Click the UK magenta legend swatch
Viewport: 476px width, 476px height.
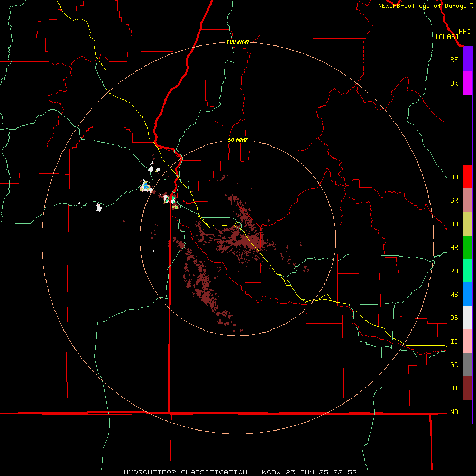(x=467, y=83)
